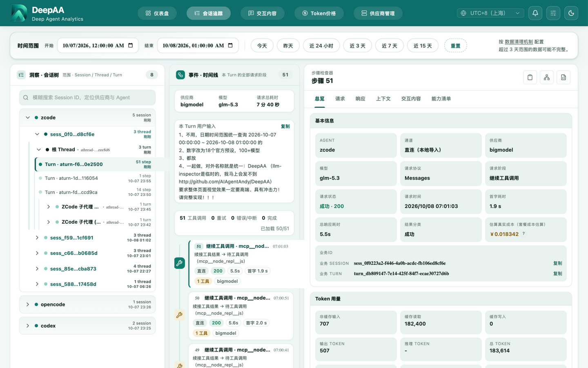Go to the 仪表盘 dashboard page
The width and height of the screenshot is (588, 368).
[157, 13]
